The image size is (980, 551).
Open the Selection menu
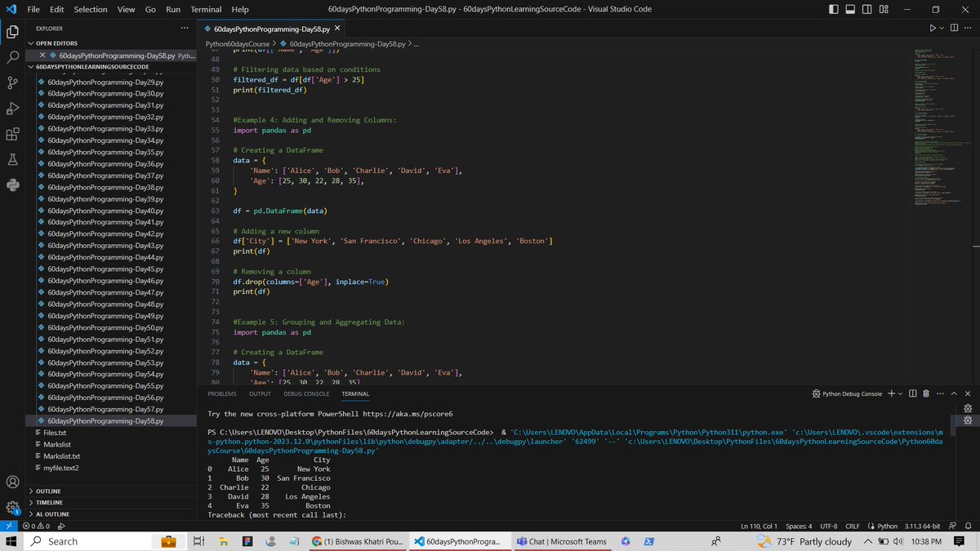(x=91, y=9)
